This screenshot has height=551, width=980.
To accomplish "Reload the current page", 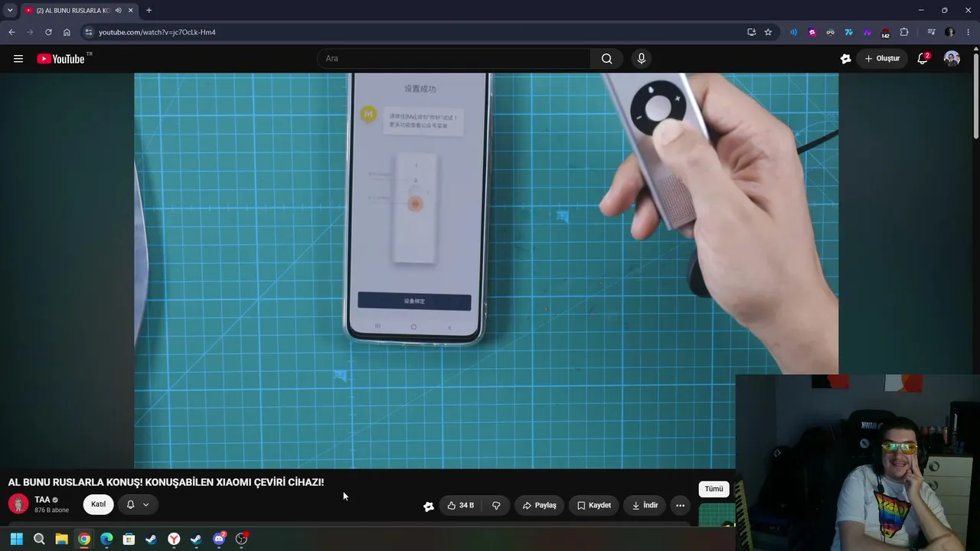I will click(48, 32).
